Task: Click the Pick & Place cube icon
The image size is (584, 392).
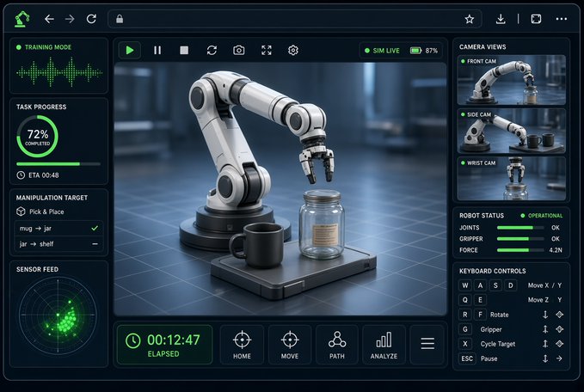Action: (21, 211)
